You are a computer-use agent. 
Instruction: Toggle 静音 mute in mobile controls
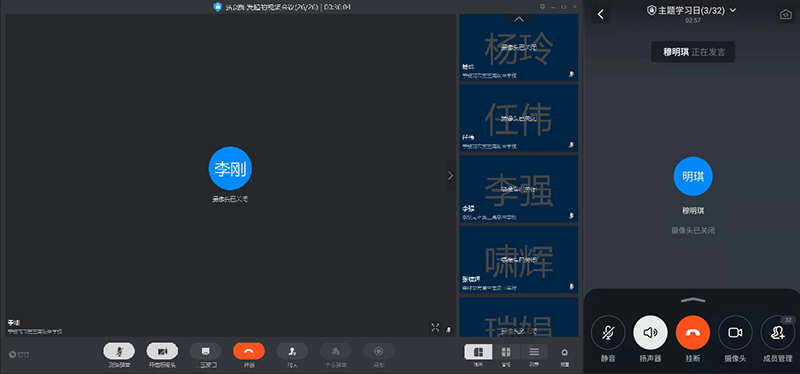608,333
